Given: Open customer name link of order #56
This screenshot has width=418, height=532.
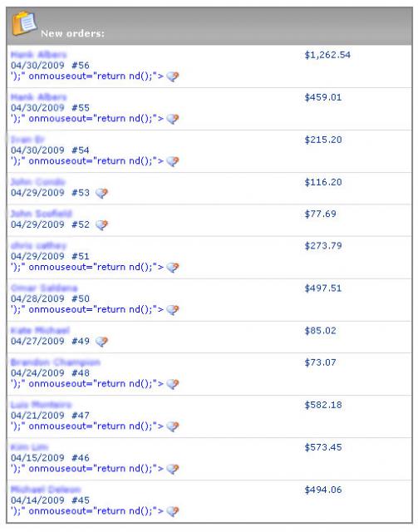Looking at the screenshot, I should click(x=39, y=55).
